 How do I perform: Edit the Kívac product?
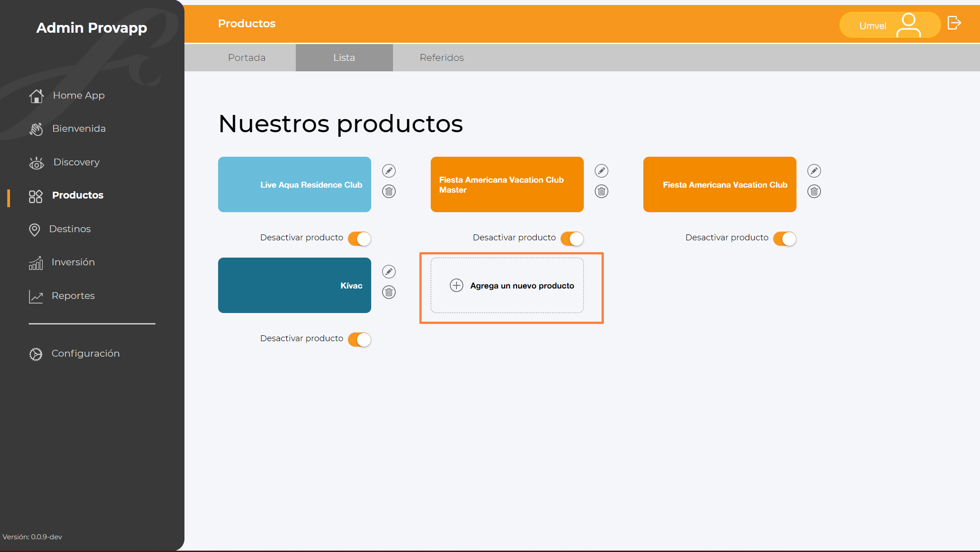[x=389, y=272]
